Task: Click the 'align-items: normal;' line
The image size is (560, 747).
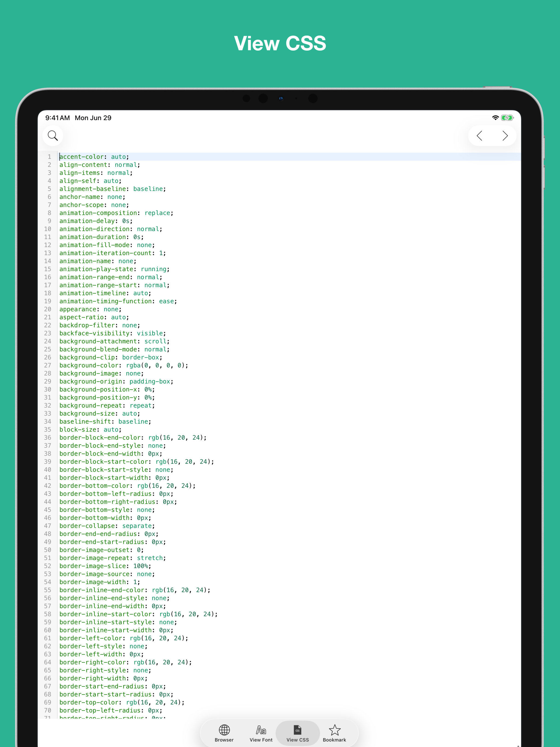Action: click(x=96, y=173)
